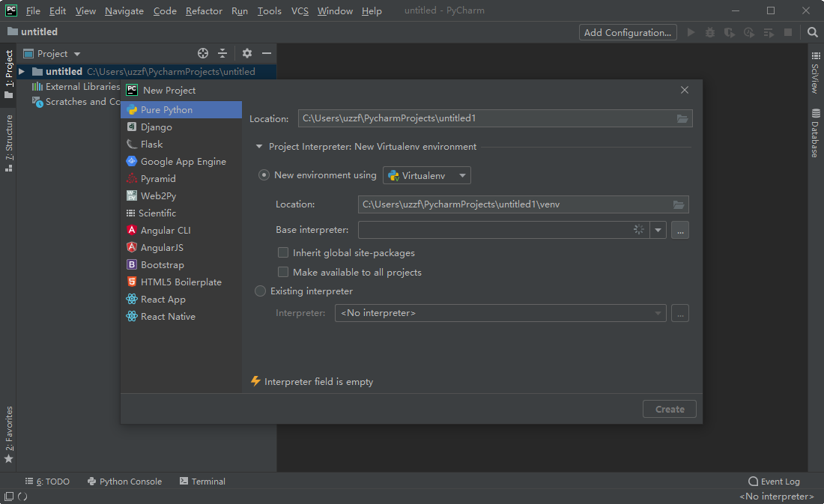Select the Flask project type
This screenshot has height=504, width=824.
pos(181,144)
